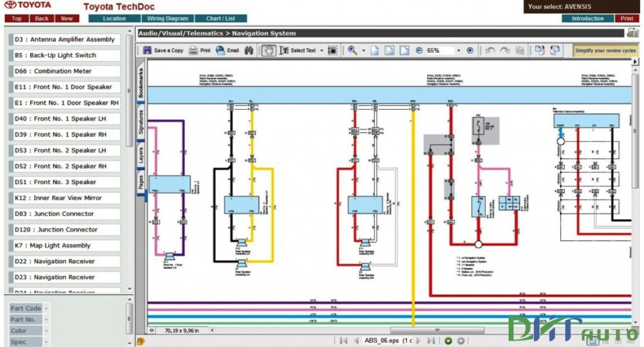Click the gray next view button

(x=461, y=341)
